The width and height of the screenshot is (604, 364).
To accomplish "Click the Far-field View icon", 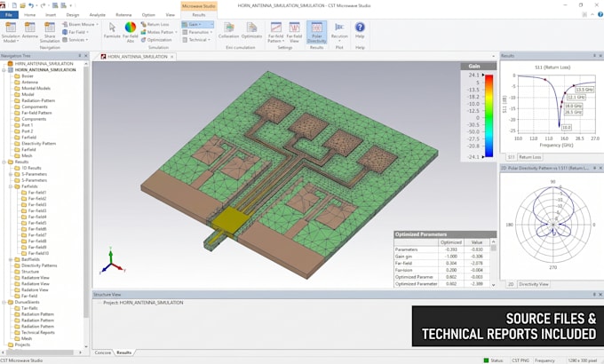I will pyautogui.click(x=294, y=32).
